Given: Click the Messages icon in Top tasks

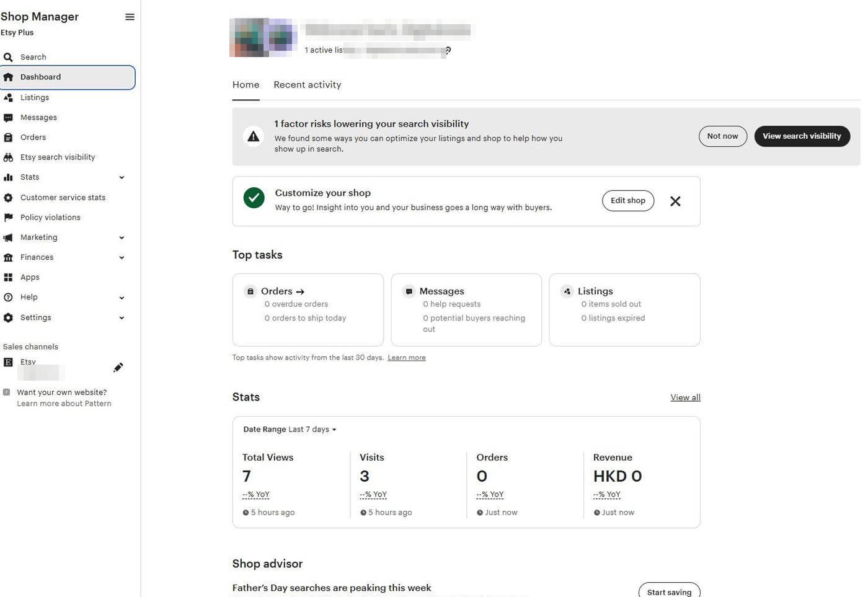Looking at the screenshot, I should tap(409, 291).
